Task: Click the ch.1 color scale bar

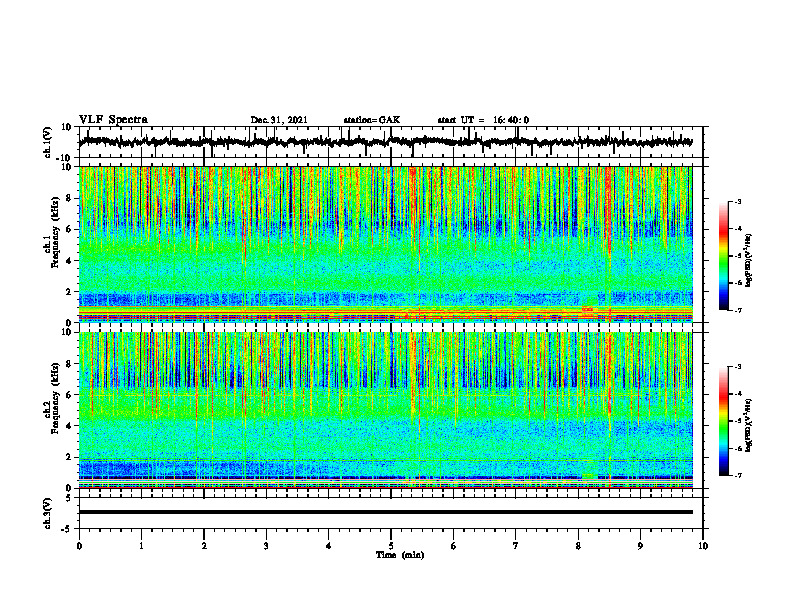Action: (x=723, y=256)
